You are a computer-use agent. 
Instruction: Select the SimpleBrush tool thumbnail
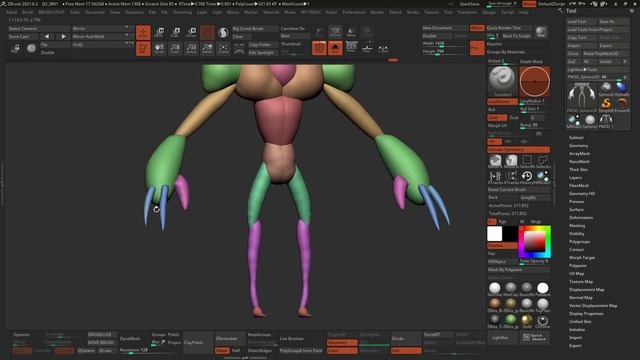point(606,104)
